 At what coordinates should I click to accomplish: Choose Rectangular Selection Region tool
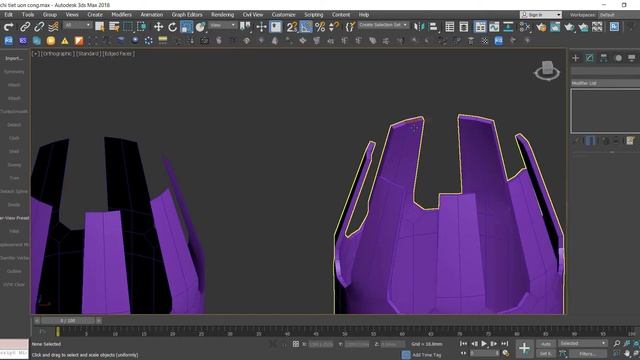[128, 27]
